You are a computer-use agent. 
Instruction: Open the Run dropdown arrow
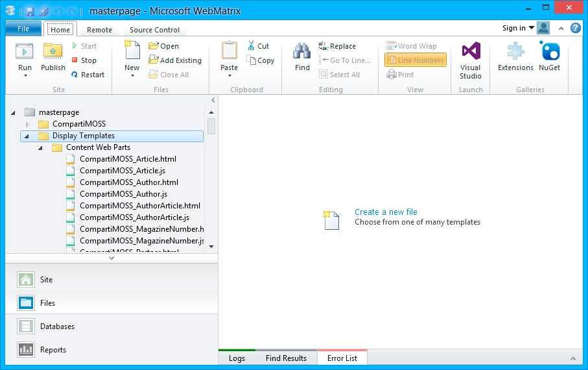tap(25, 76)
